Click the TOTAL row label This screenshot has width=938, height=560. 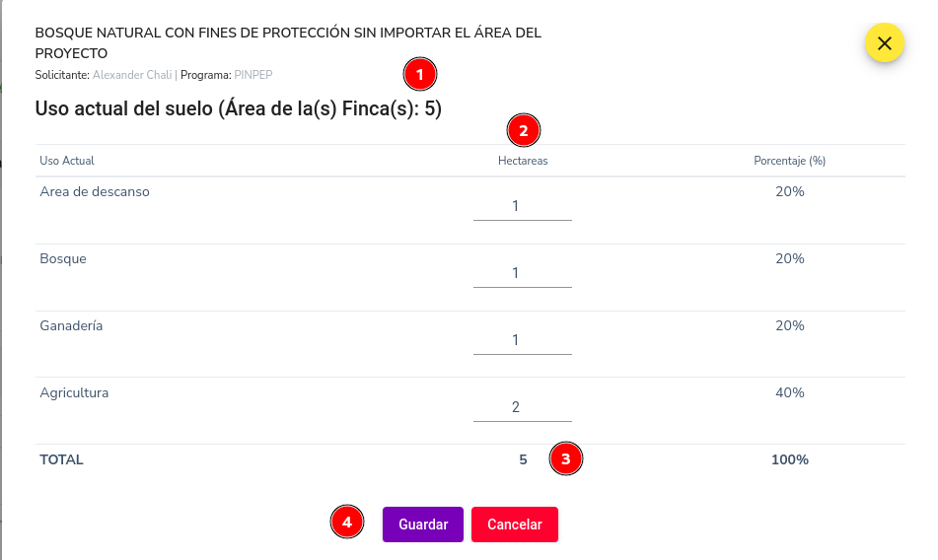click(61, 459)
